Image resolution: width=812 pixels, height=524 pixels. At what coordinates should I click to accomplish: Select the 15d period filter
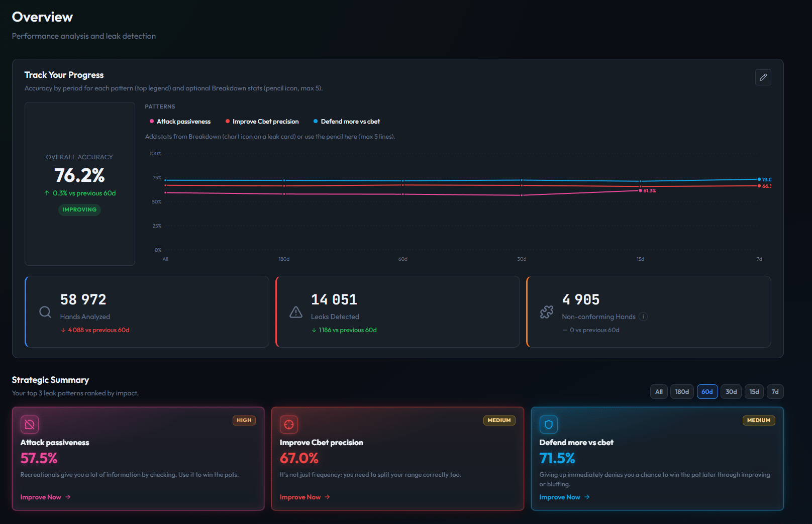(x=754, y=392)
